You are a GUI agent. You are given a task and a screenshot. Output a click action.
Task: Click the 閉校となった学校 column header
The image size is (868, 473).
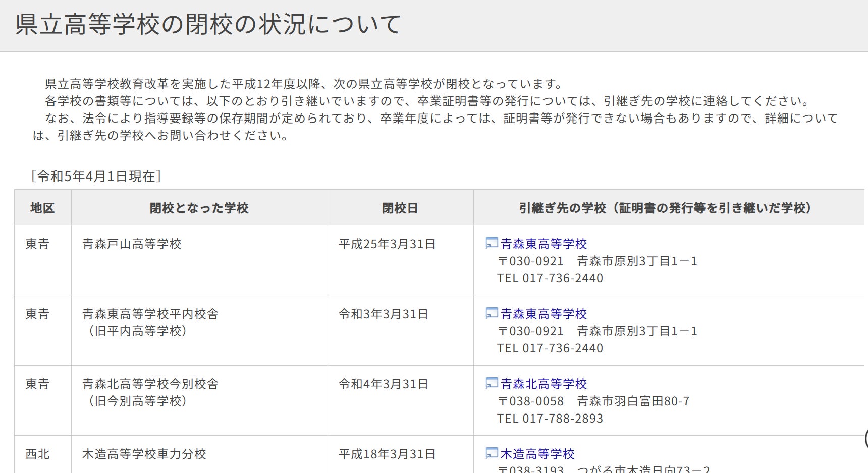click(x=199, y=208)
